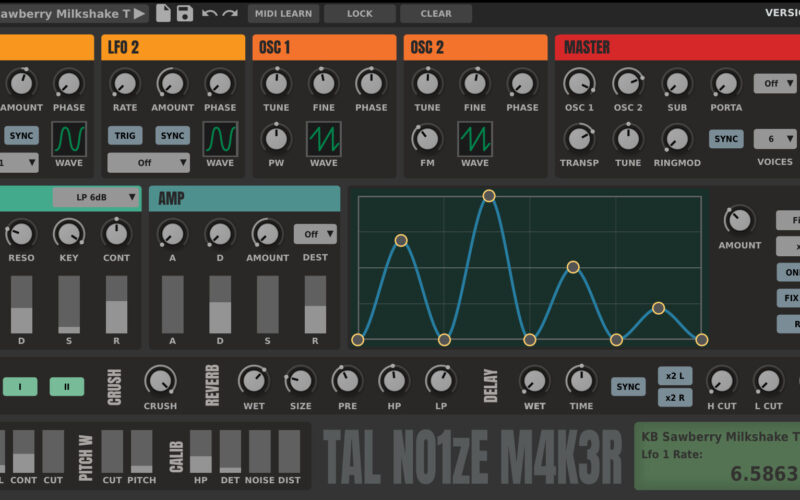
Task: Click the preset name play arrow
Action: (139, 13)
